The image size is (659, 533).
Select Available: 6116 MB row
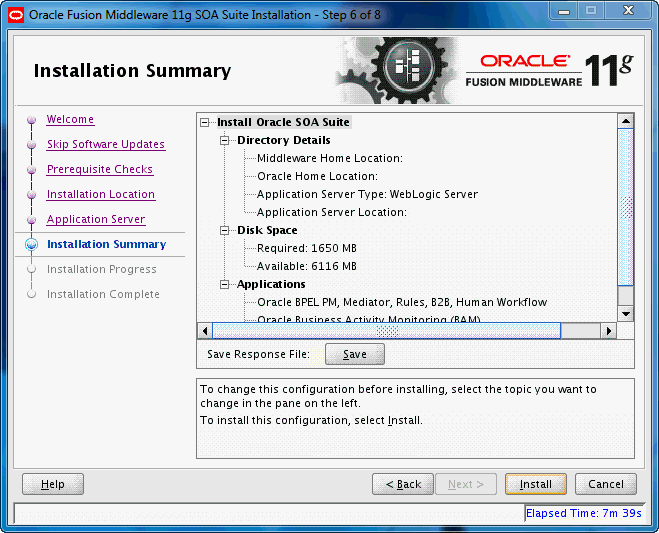pos(307,266)
